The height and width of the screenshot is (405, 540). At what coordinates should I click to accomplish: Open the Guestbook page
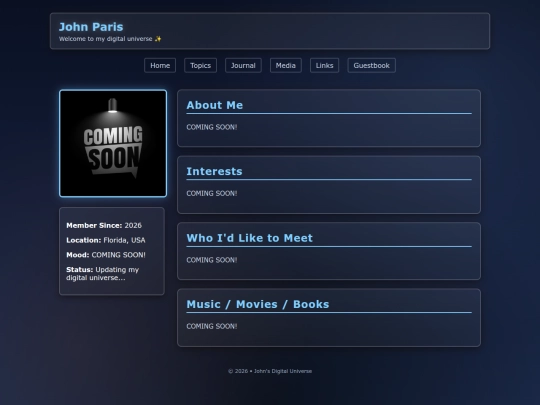(371, 65)
